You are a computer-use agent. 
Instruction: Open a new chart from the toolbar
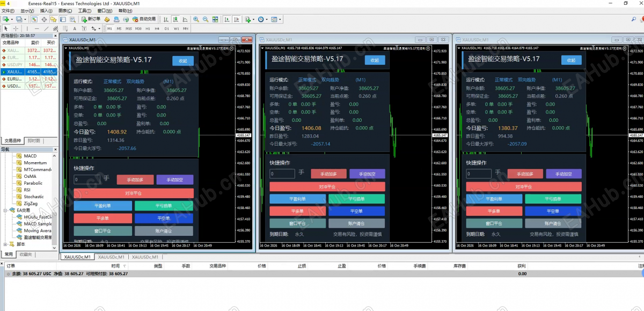point(5,19)
